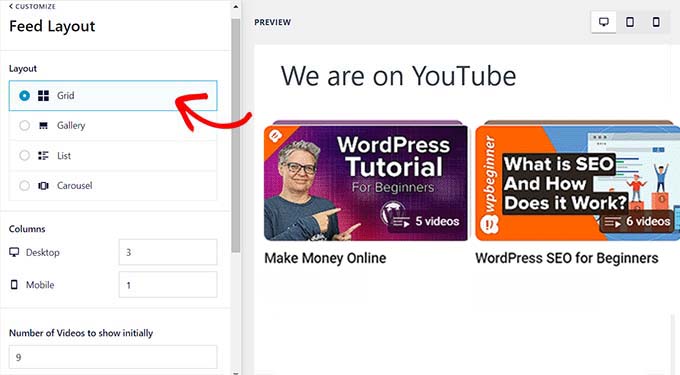The height and width of the screenshot is (375, 680).
Task: Focus the Number of Videos input field
Action: pyautogui.click(x=113, y=357)
